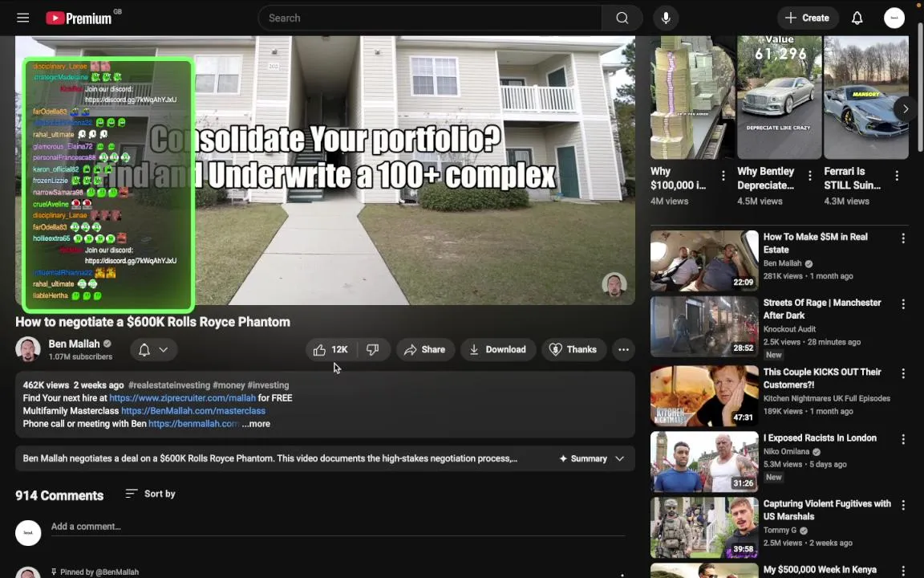
Task: Open Knockout Audit channel link
Action: click(x=789, y=329)
